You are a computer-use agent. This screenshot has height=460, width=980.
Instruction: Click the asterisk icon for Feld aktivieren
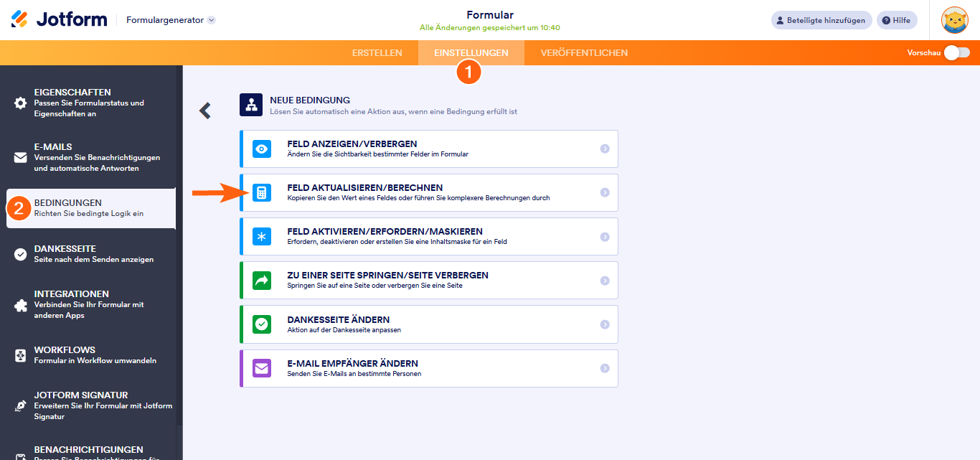tap(262, 237)
